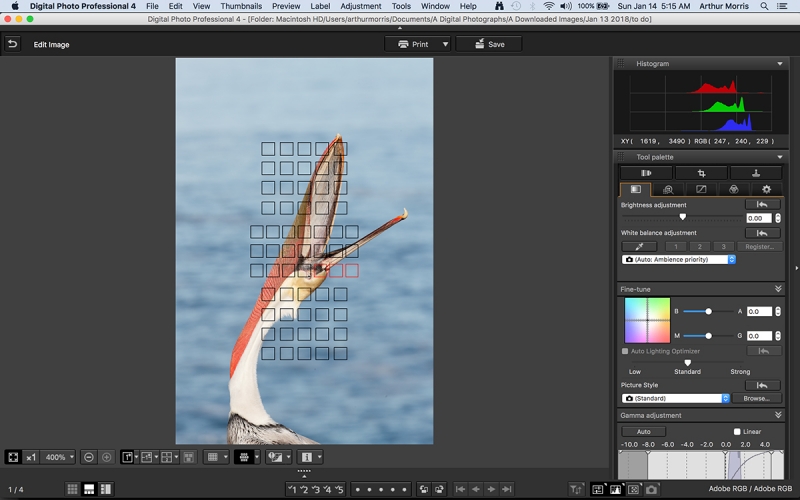800x500 pixels.
Task: Toggle the navigator palette button in status bar
Action: click(x=633, y=489)
